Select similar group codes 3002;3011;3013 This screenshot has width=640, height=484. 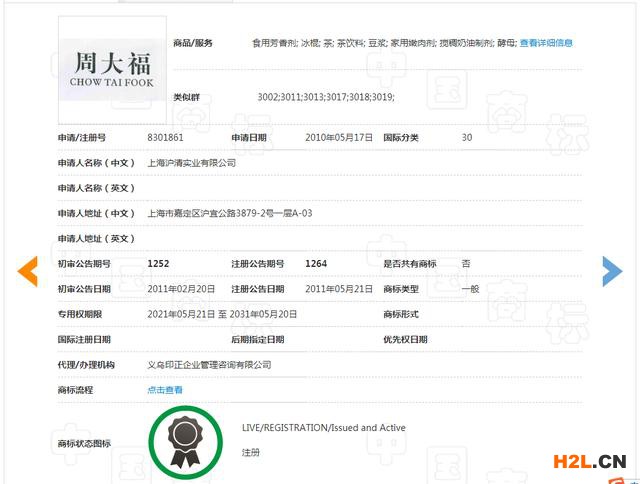(326, 97)
